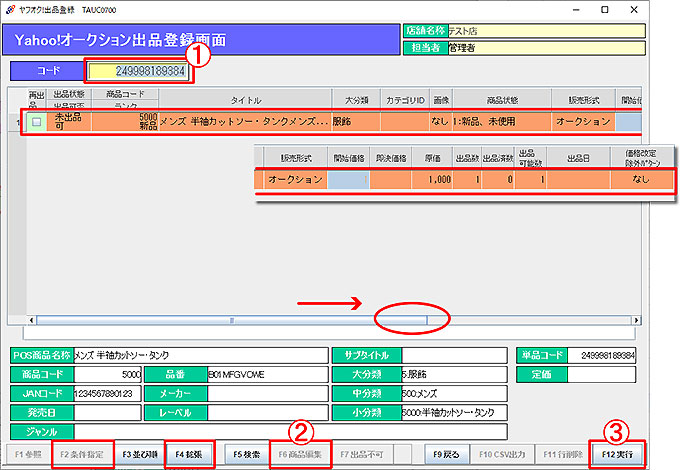Screen dimensions: 680x470
Task: Click the POS商品名称 text field
Action: [x=200, y=355]
